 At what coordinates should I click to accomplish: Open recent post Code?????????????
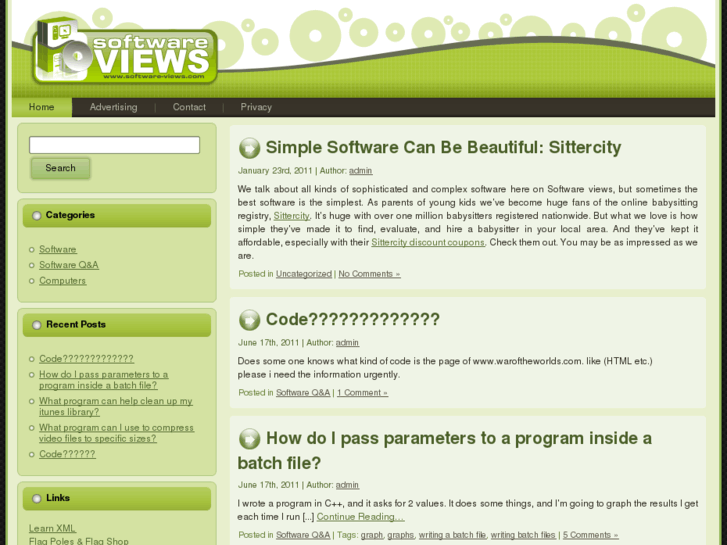[86, 359]
